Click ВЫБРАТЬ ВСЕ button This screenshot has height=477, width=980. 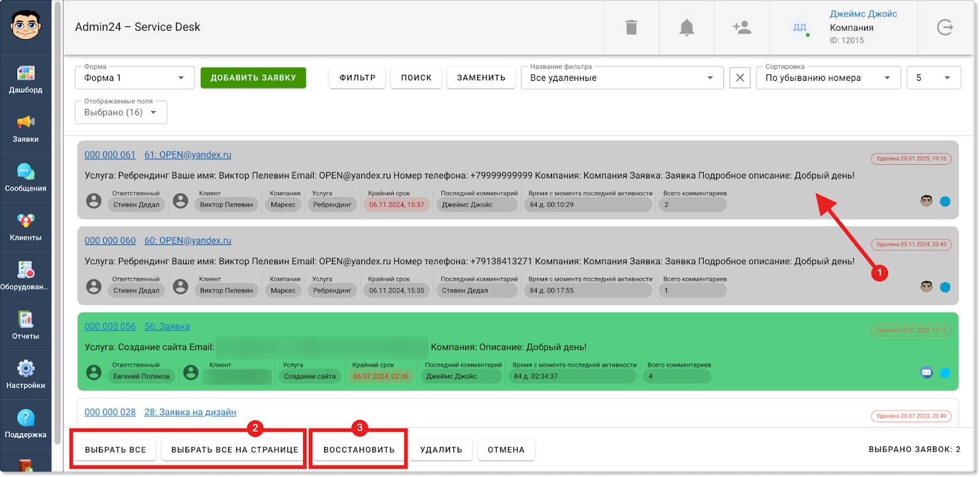[116, 449]
